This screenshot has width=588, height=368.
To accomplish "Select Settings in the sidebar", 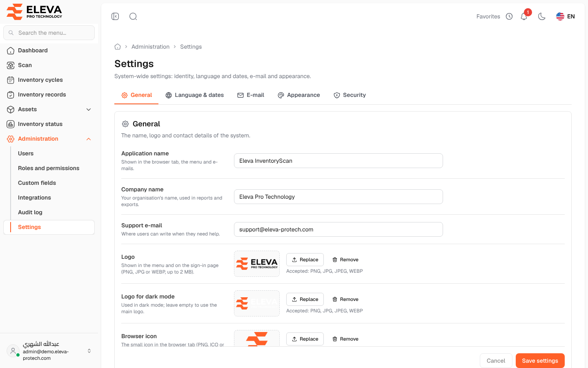I will [49, 227].
